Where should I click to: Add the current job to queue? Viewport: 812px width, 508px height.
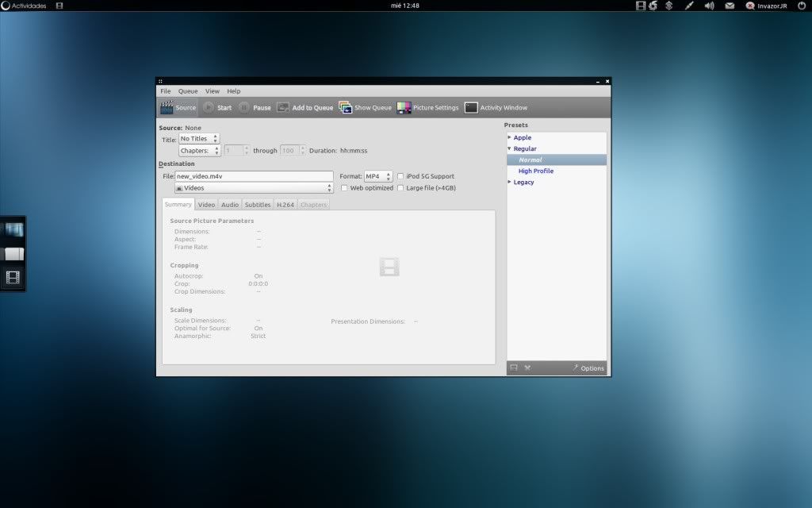click(305, 107)
